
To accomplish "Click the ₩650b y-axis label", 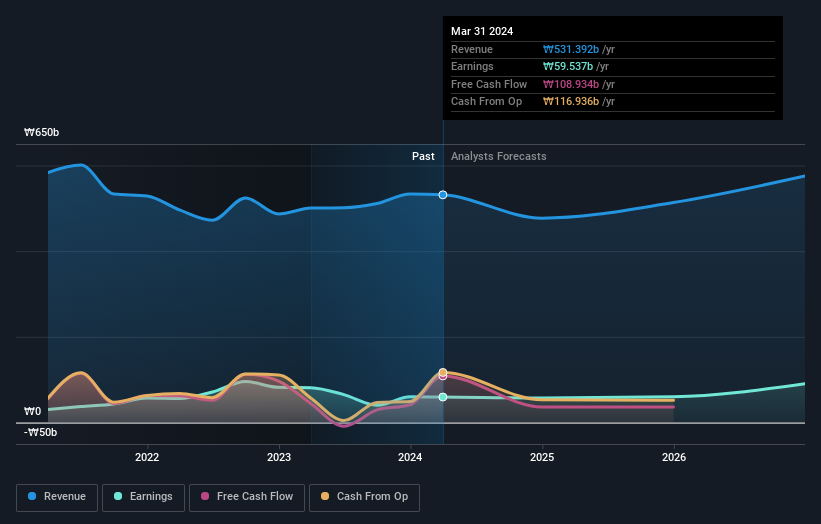I will click(x=41, y=132).
